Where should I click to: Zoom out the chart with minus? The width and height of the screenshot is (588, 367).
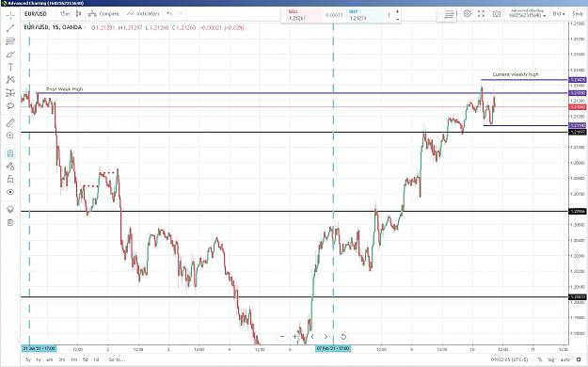coord(282,337)
